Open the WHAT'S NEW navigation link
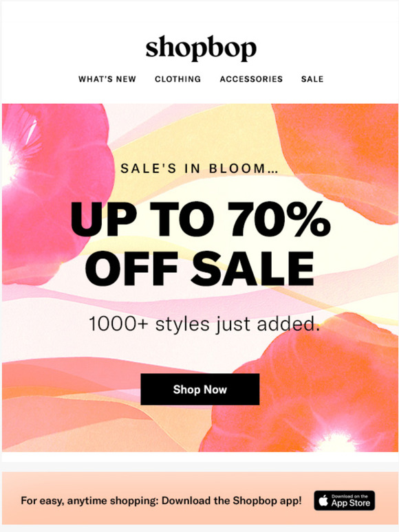The image size is (399, 532). pos(107,79)
